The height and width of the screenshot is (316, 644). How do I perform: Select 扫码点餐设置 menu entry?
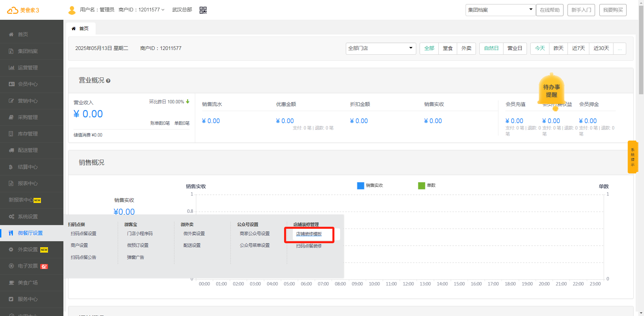pyautogui.click(x=84, y=233)
